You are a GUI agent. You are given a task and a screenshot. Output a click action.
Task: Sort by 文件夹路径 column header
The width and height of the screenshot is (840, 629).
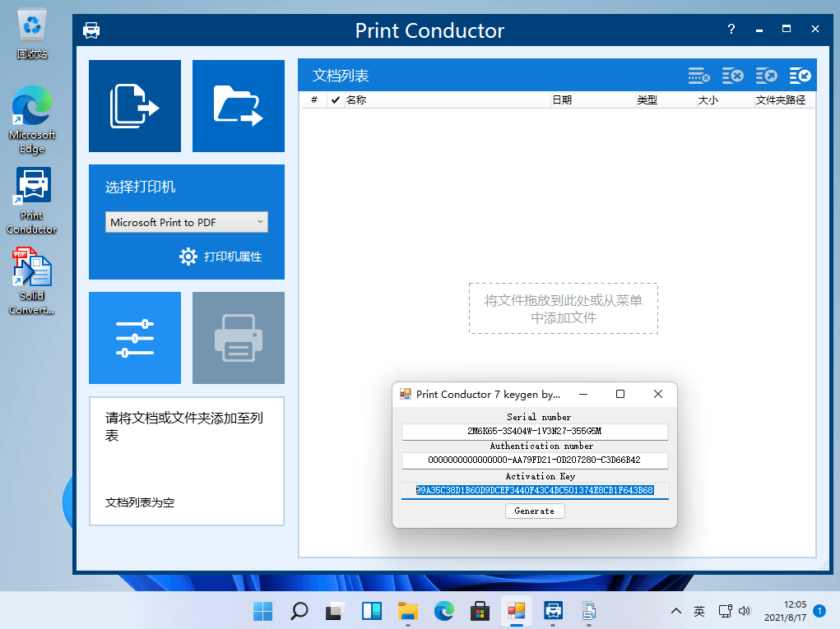click(784, 99)
